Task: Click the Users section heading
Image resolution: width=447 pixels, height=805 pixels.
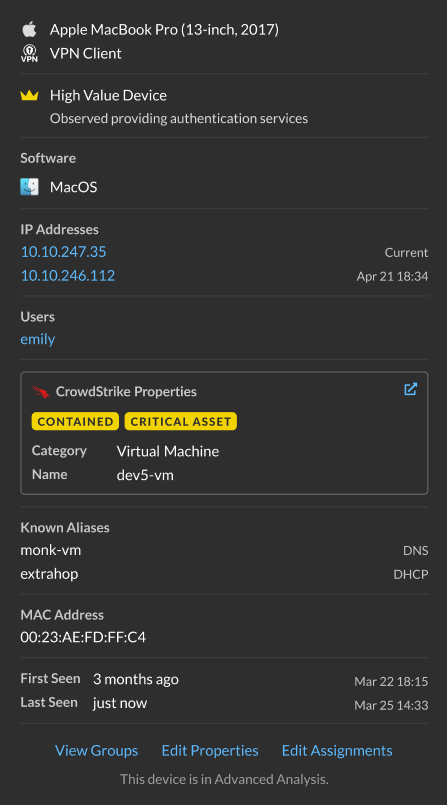Action: [37, 317]
